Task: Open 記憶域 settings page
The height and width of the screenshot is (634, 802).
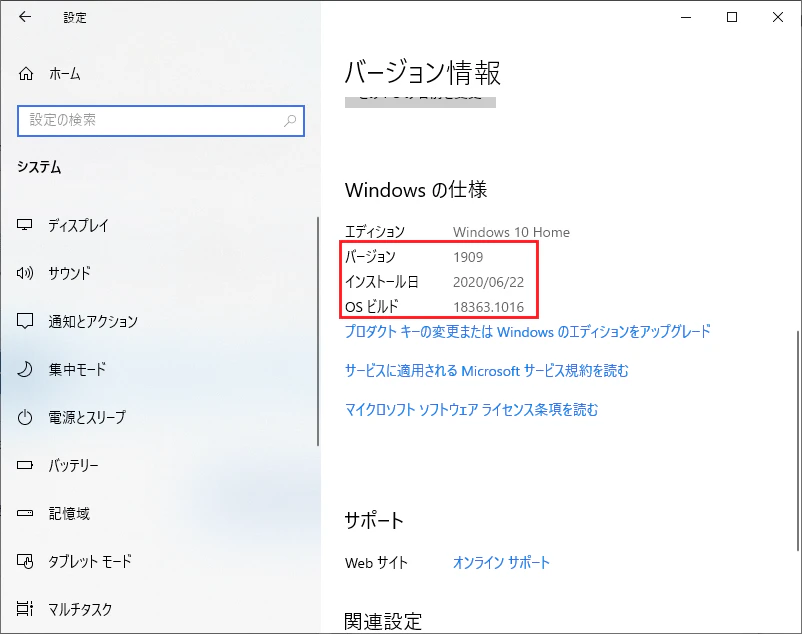Action: [69, 513]
